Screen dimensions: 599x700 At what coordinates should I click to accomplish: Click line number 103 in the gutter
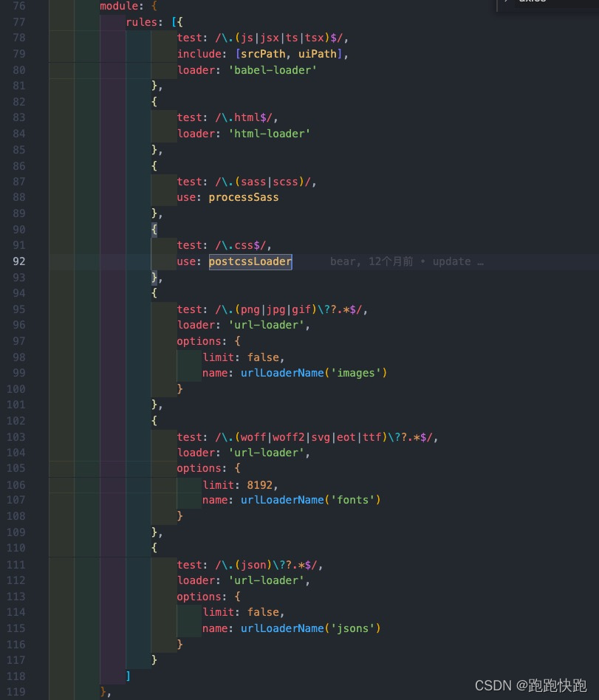pyautogui.click(x=16, y=437)
